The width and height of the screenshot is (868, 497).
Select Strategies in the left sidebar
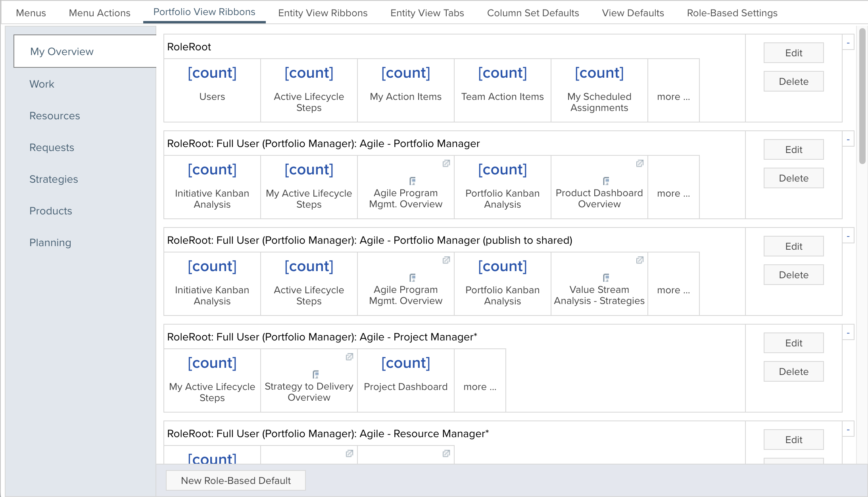[x=54, y=179]
